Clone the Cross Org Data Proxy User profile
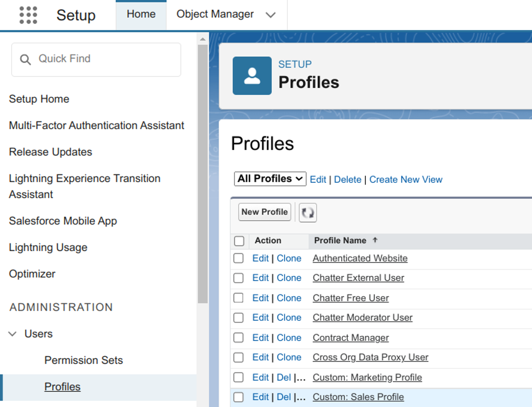Screen dimensions: 532x407 (289, 357)
